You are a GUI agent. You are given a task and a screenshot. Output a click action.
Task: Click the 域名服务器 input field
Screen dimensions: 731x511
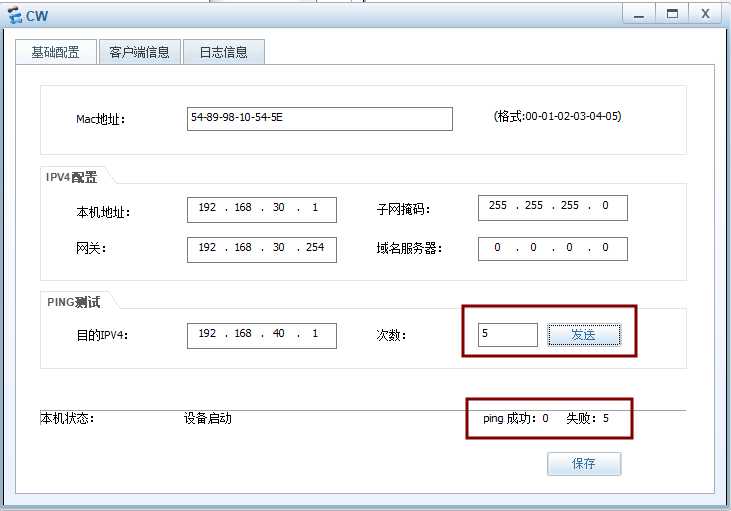coord(553,249)
